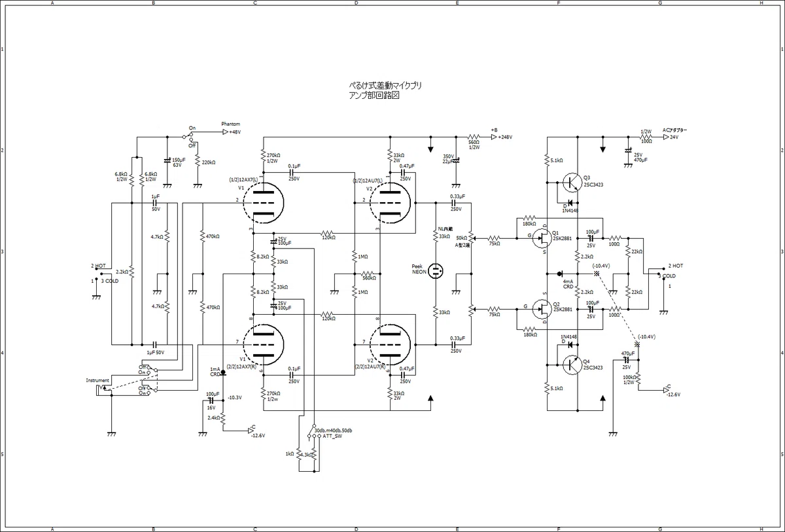The image size is (785, 532).
Task: Click the neon lamp symbol
Action: (437, 270)
